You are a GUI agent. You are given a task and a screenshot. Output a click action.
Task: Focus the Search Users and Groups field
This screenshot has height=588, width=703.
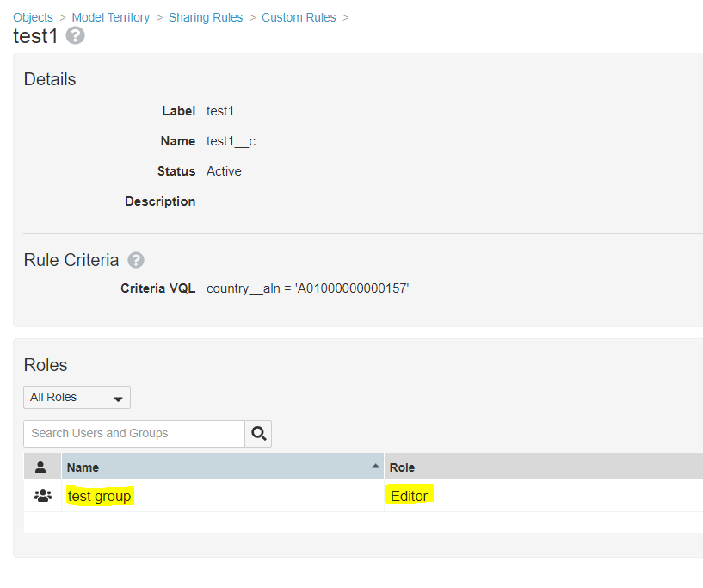coord(133,433)
